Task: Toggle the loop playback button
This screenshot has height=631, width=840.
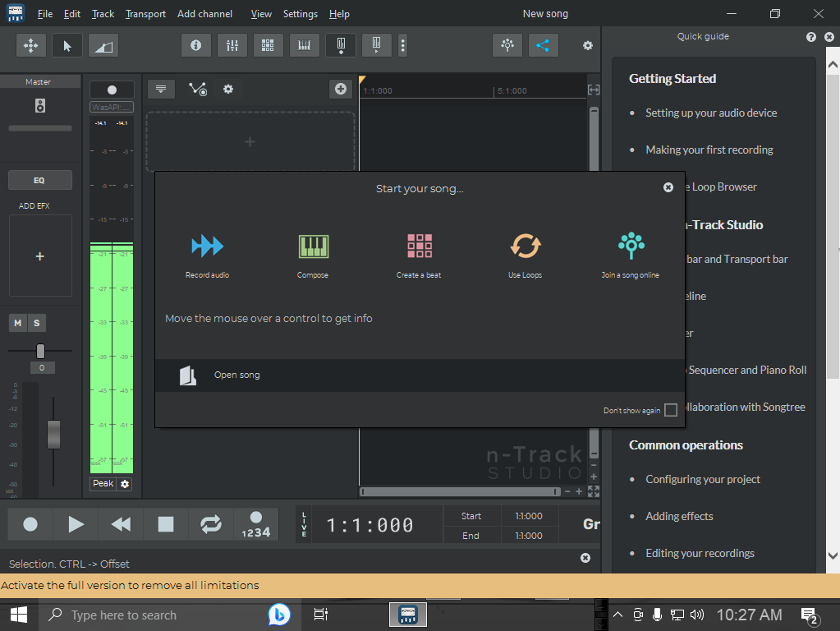Action: (211, 524)
